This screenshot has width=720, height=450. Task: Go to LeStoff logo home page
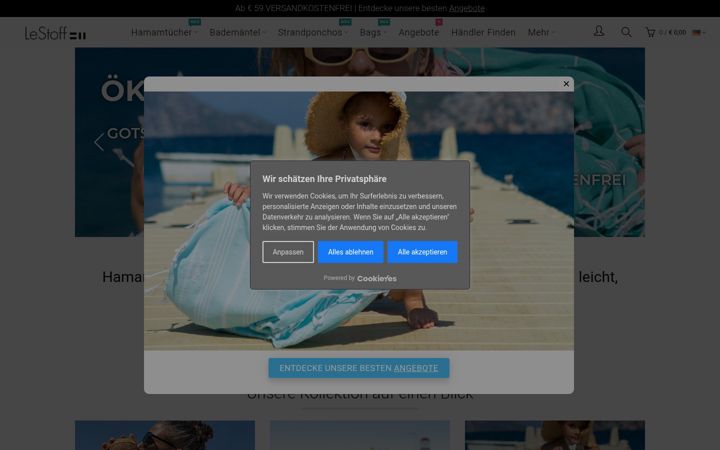point(55,33)
